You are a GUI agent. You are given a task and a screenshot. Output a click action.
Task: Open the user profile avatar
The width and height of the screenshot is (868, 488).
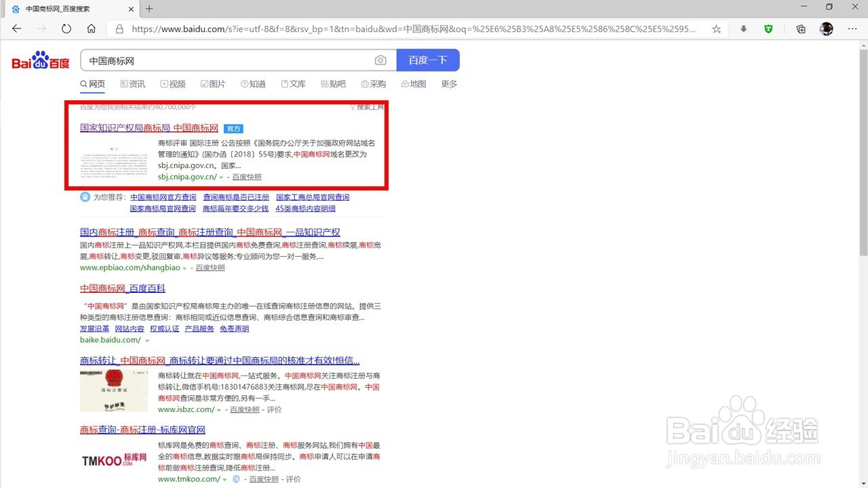pos(826,29)
